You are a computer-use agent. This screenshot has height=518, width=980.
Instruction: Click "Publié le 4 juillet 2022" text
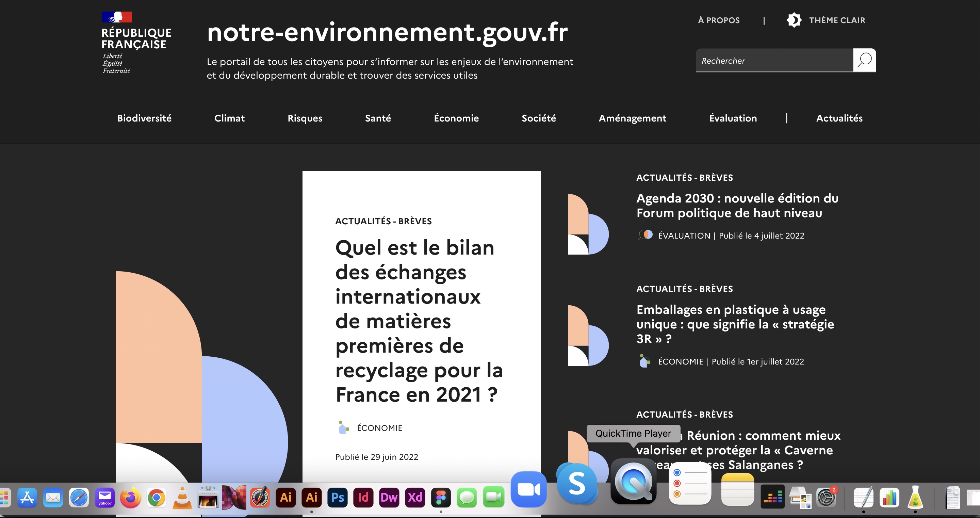761,236
